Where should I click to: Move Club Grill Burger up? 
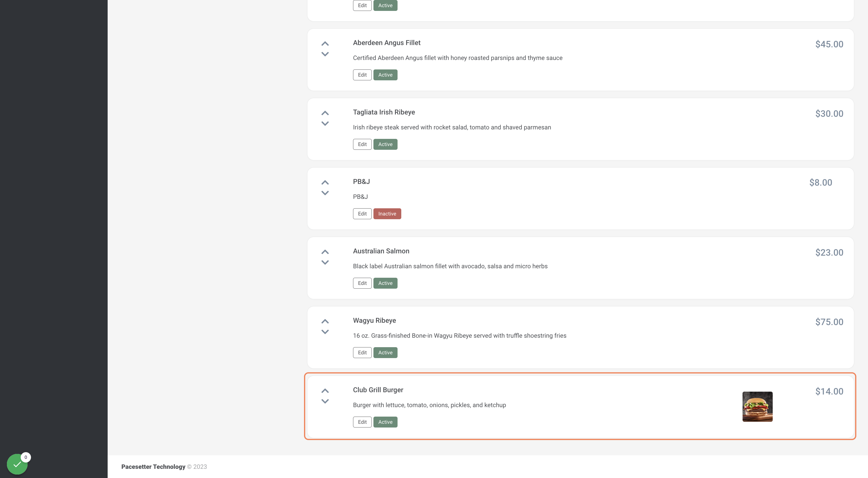325,391
